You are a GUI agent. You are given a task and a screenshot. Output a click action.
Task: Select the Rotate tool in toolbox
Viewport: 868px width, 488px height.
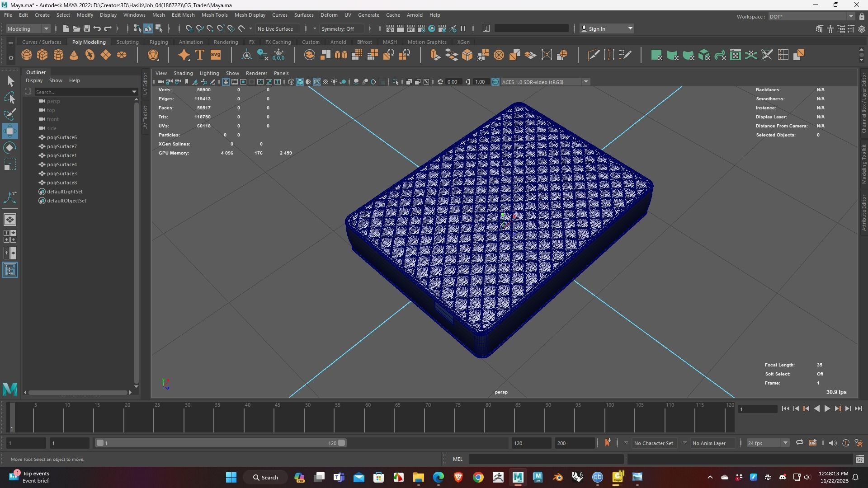10,148
